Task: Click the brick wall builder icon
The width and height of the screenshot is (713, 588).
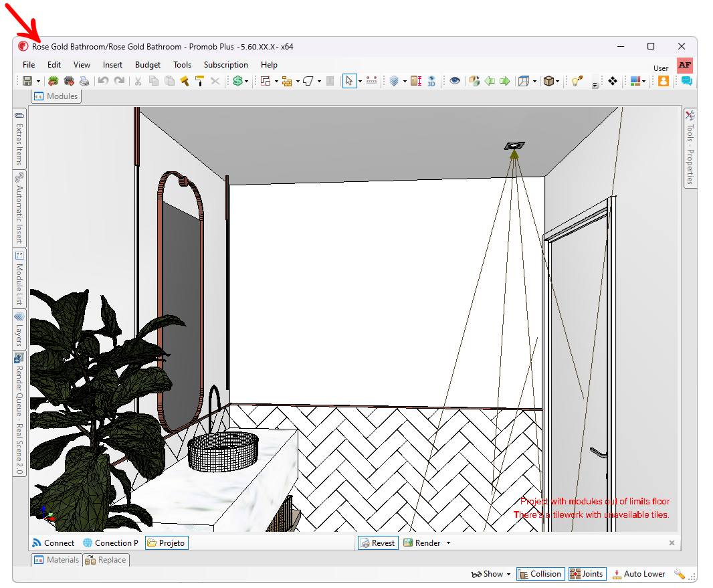Action: 287,81
